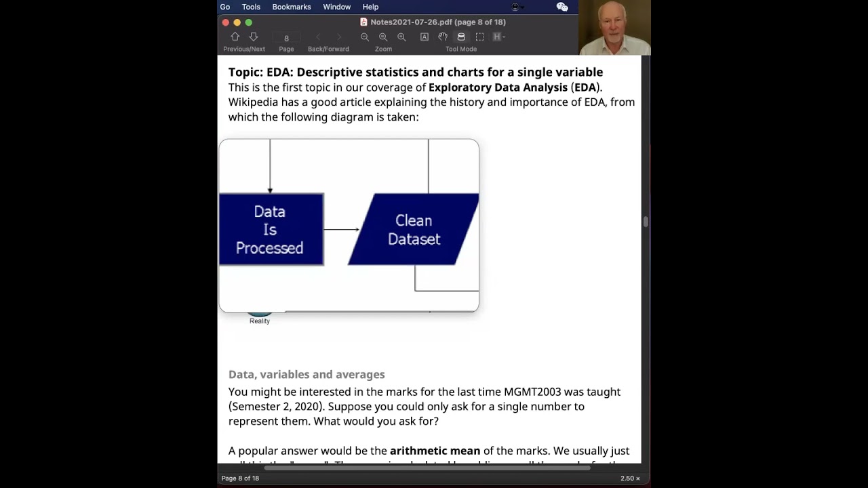This screenshot has width=868, height=488.
Task: Open the Tools menu
Action: [x=251, y=7]
